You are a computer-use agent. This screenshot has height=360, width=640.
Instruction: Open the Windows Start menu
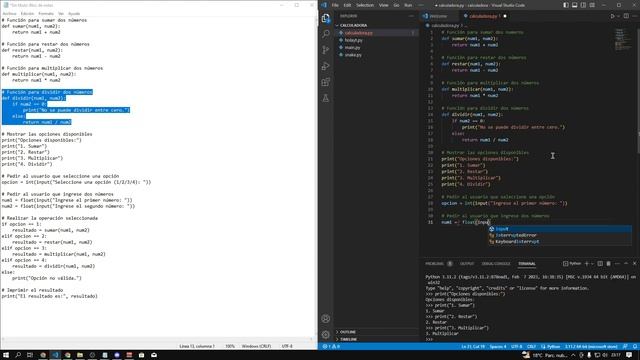tap(6, 355)
